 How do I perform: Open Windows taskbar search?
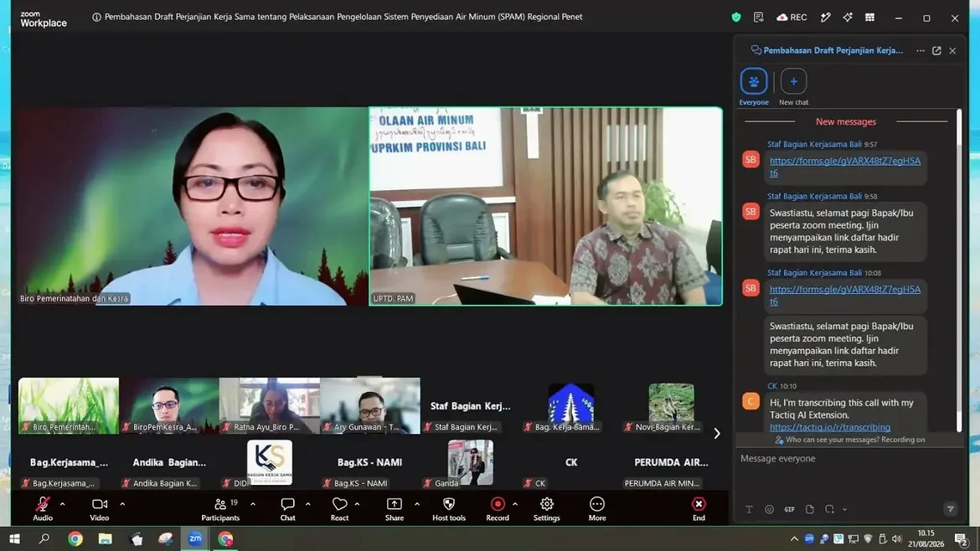click(x=44, y=538)
